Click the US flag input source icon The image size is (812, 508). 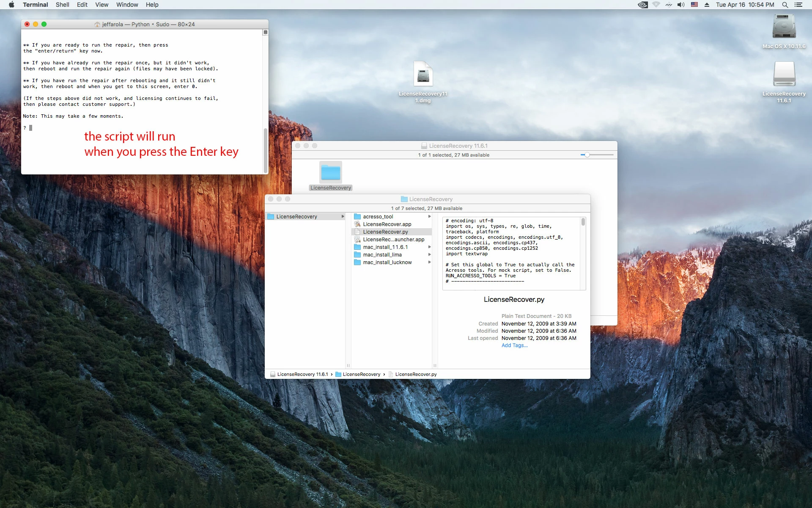(x=694, y=5)
